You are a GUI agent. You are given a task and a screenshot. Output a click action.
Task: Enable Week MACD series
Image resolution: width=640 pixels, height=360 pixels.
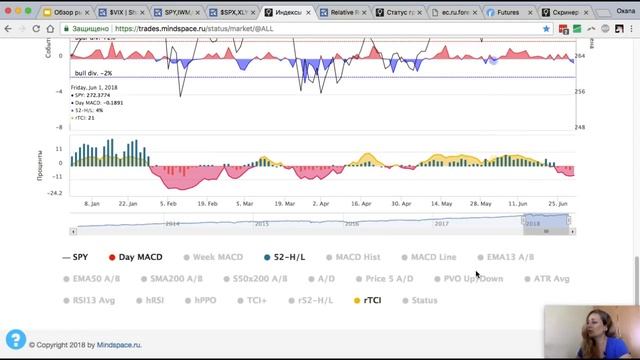coord(213,257)
